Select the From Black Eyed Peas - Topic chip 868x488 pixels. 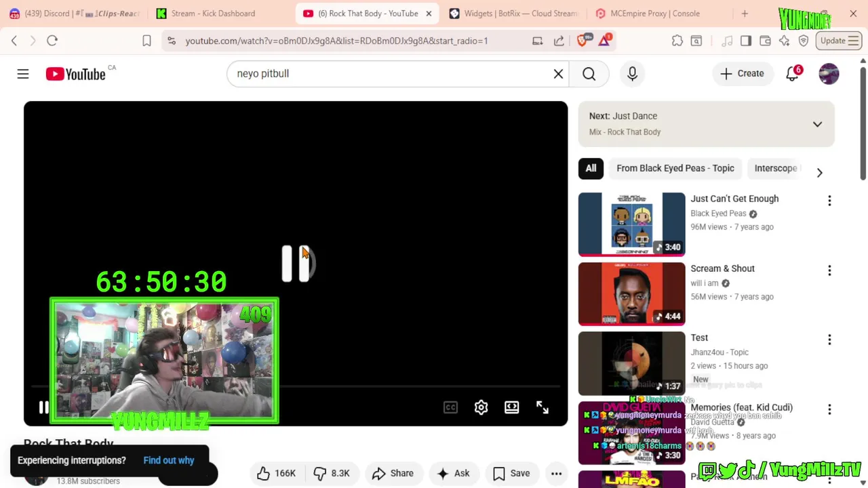[675, 168]
